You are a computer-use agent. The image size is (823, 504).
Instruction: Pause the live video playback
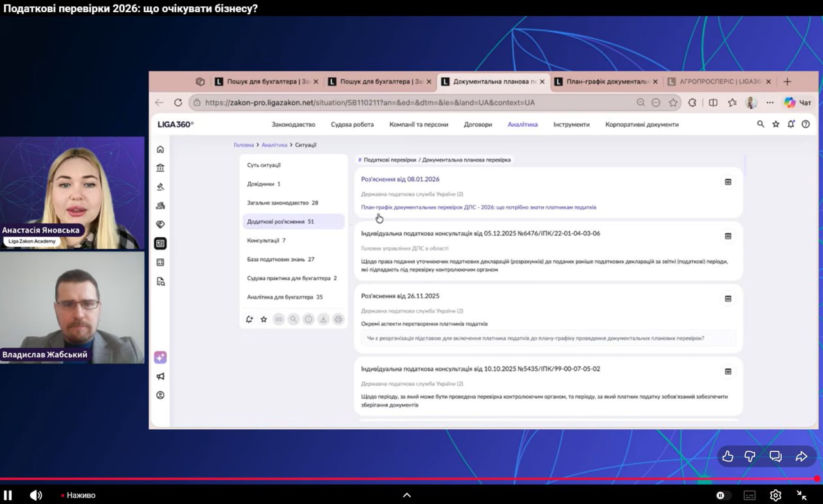click(9, 495)
